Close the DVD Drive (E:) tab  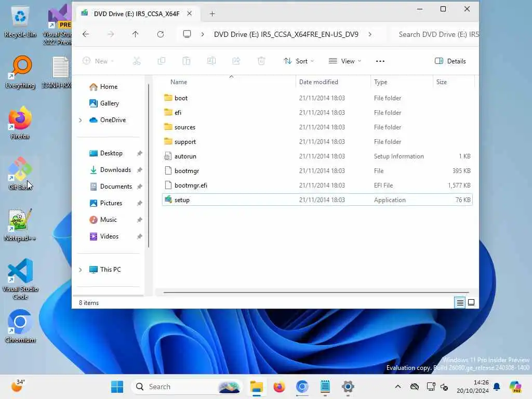coord(189,14)
